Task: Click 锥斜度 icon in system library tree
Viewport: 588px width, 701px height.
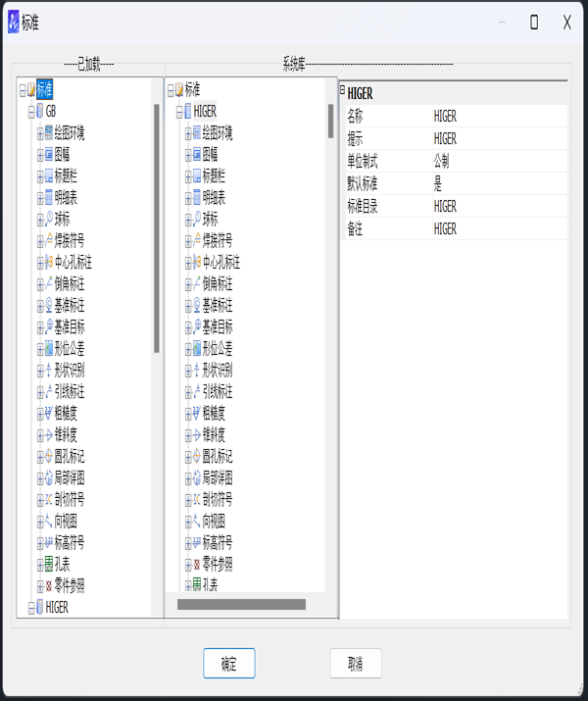Action: [x=197, y=434]
